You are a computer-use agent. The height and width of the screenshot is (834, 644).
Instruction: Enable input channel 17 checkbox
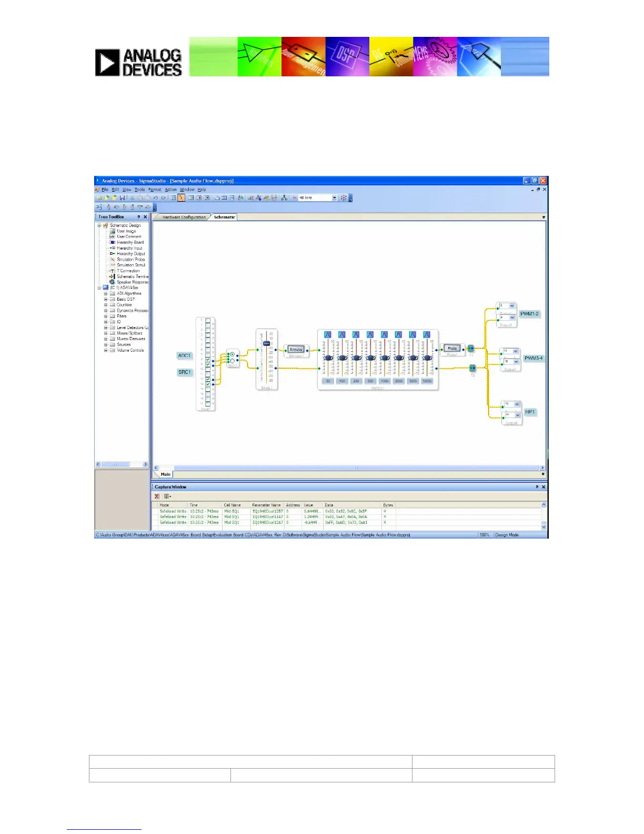click(208, 404)
